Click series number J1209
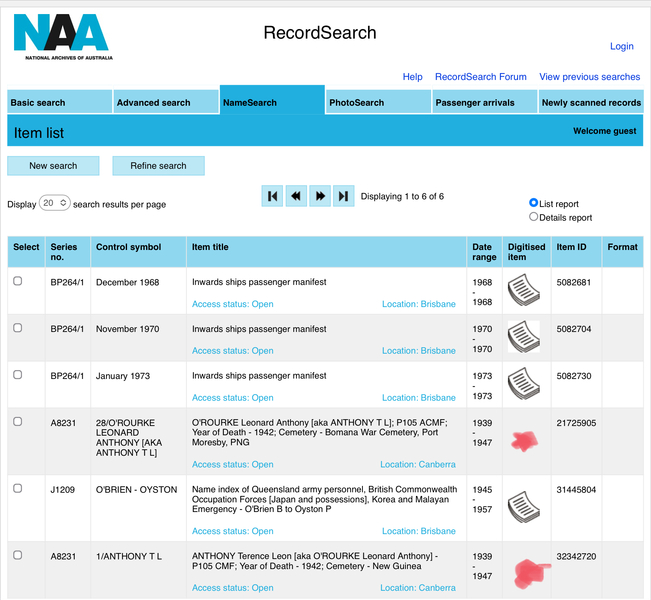This screenshot has height=600, width=651. point(63,490)
